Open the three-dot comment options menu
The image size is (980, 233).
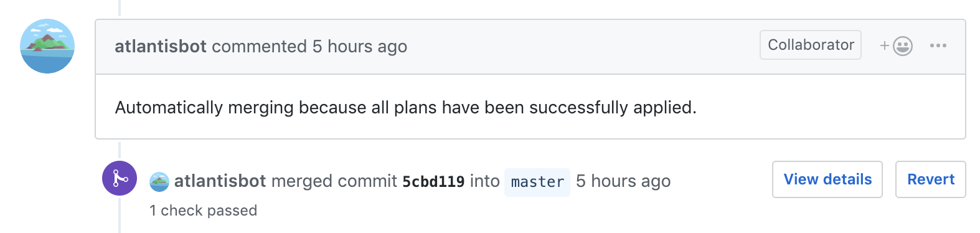click(x=938, y=45)
